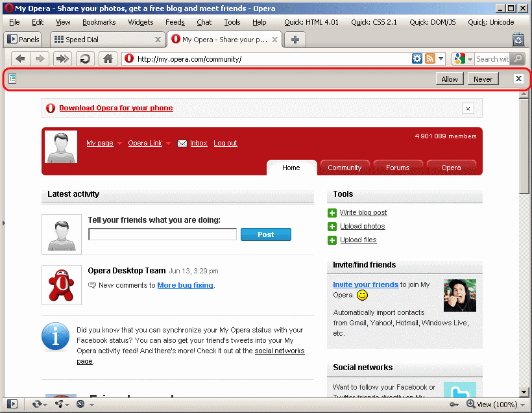This screenshot has width=532, height=413.
Task: Click the Upload photos plus icon
Action: pos(332,227)
